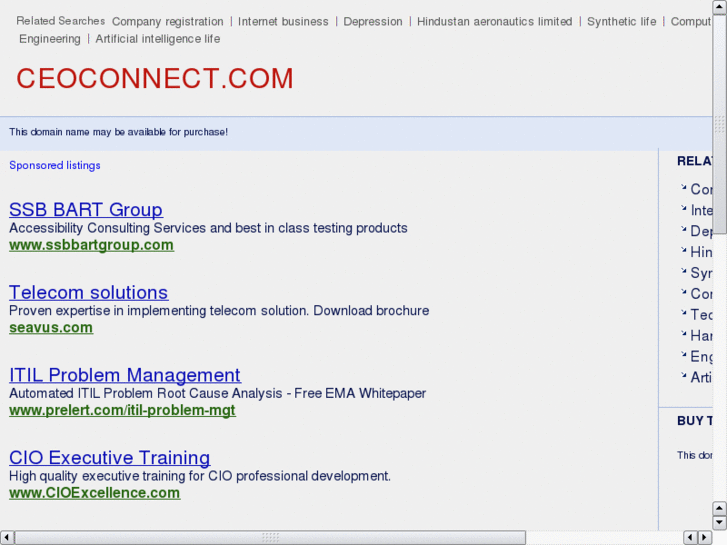Screen dimensions: 727x545
Task: Click sidebar link starting with 'Hin'
Action: (701, 252)
